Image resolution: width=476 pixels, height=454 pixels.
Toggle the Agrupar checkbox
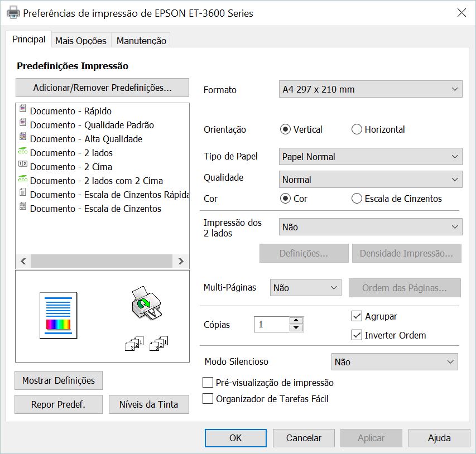[357, 316]
